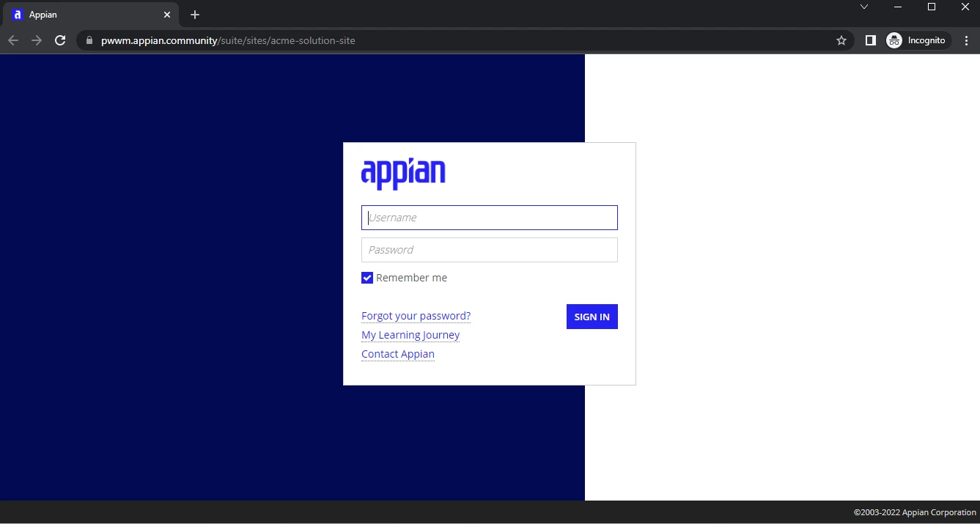Viewport: 980px width, 524px height.
Task: Bookmark this page with the star icon
Action: coord(841,40)
